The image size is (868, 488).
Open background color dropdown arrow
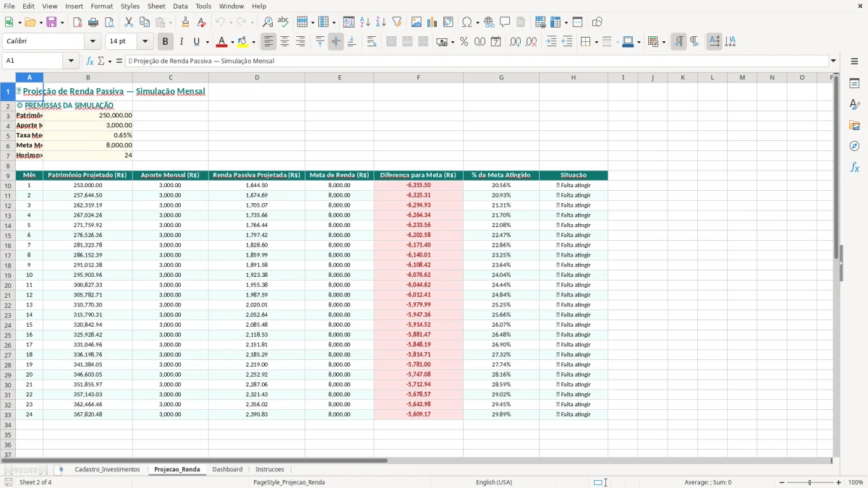point(253,42)
